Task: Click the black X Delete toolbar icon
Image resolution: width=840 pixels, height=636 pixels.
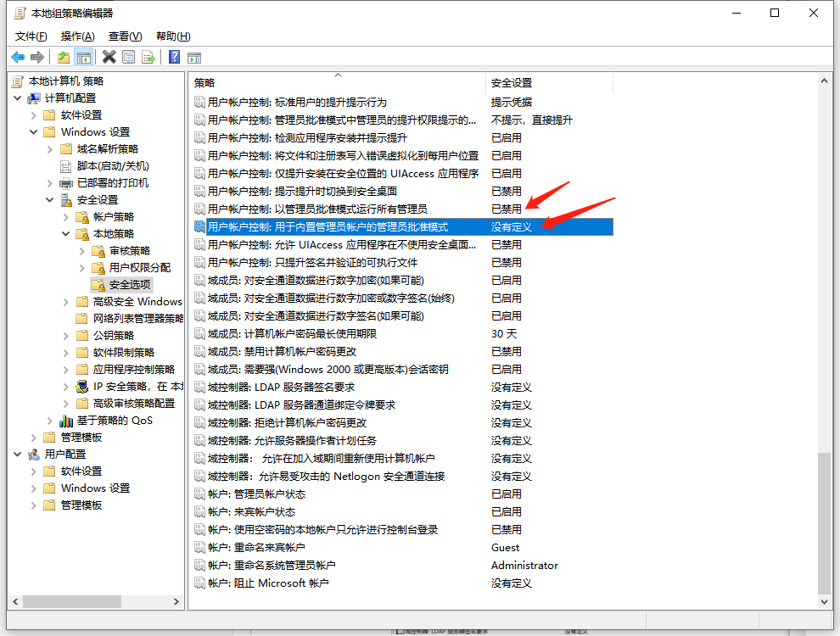Action: click(x=109, y=57)
